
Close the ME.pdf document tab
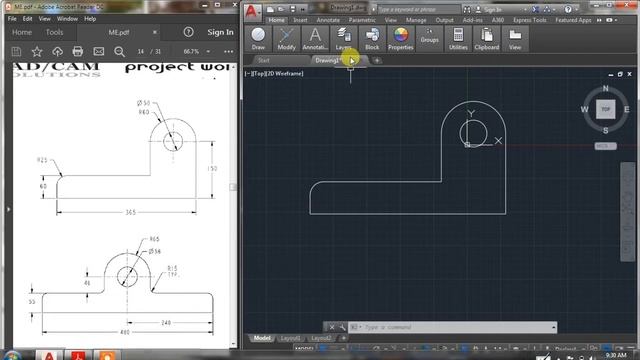tap(155, 32)
